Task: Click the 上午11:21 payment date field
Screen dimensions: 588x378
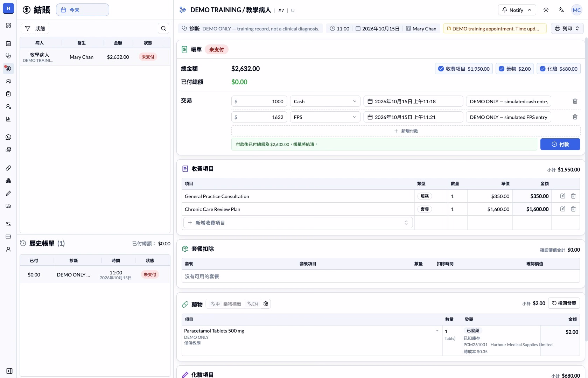Action: coord(413,117)
